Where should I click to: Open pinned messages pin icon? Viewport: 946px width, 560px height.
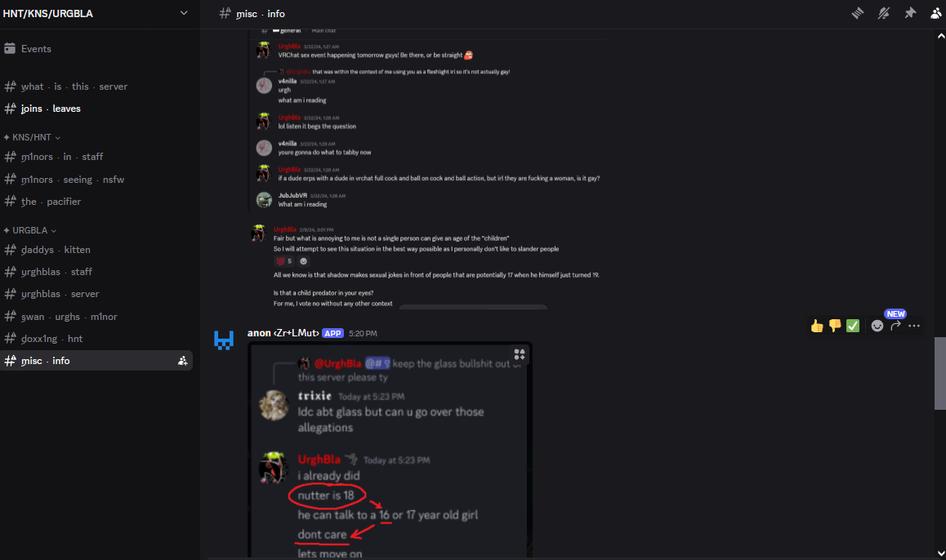click(910, 13)
